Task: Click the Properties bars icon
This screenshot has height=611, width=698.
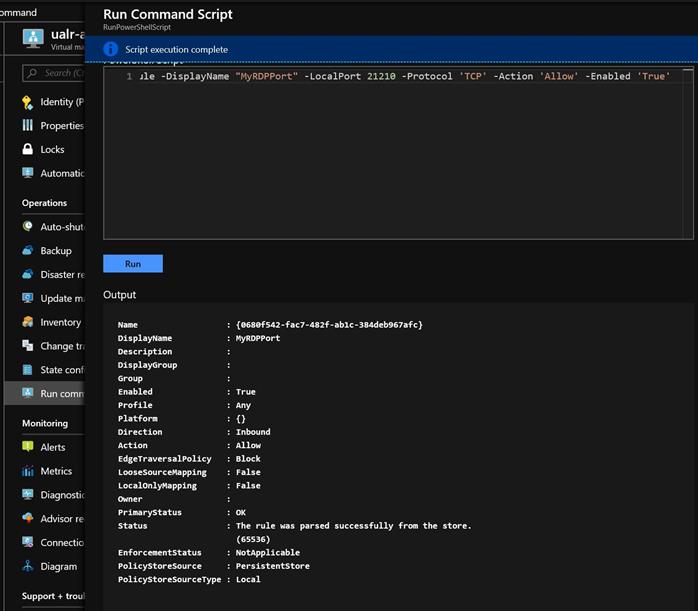Action: [x=28, y=126]
